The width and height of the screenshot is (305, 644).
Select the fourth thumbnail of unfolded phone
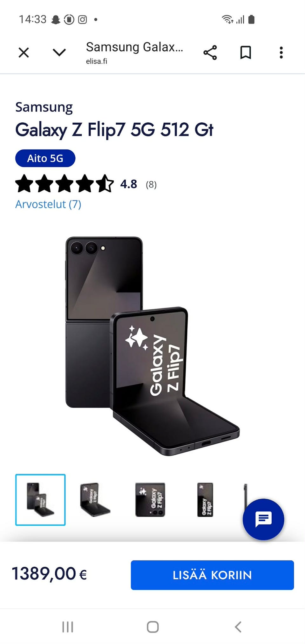[x=205, y=500]
